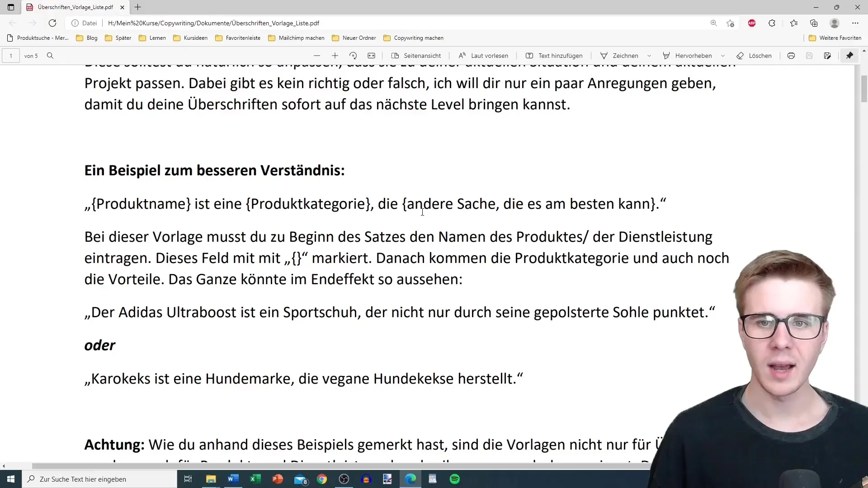Open the Lernen favorites folder
868x488 pixels.
(152, 38)
